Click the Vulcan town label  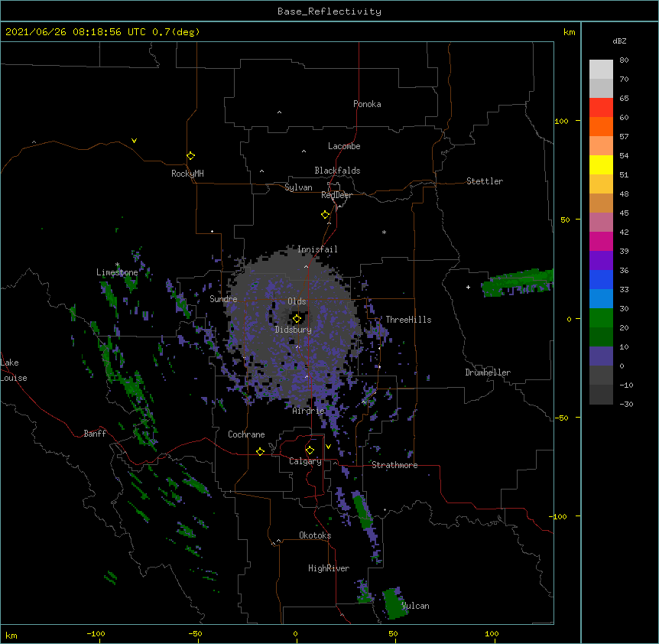pos(415,606)
